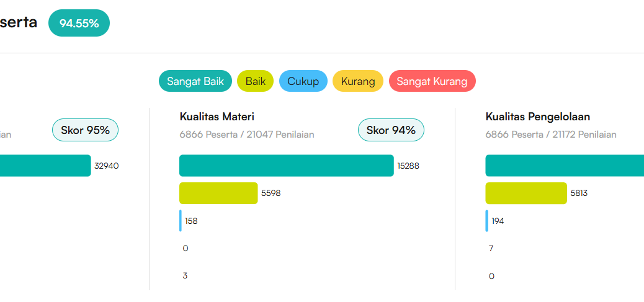The image size is (644, 302).
Task: Click the blue bar valued 158
Action: (181, 221)
